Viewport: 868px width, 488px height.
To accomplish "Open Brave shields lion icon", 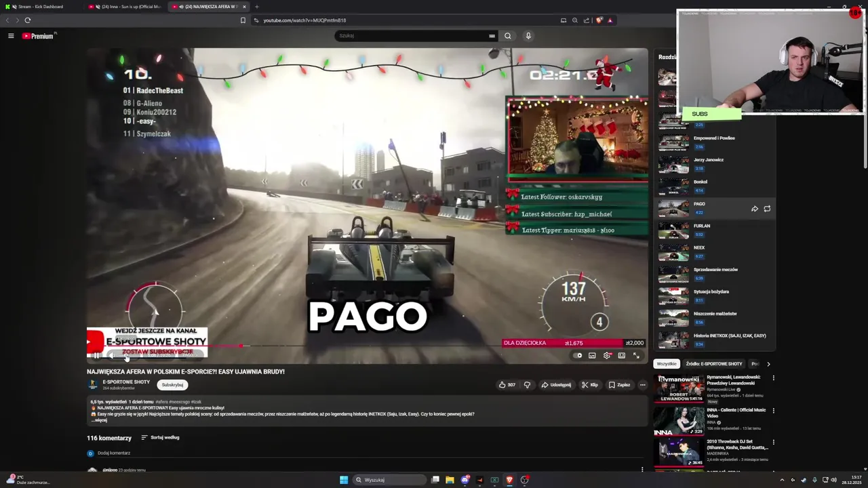I will pos(599,20).
